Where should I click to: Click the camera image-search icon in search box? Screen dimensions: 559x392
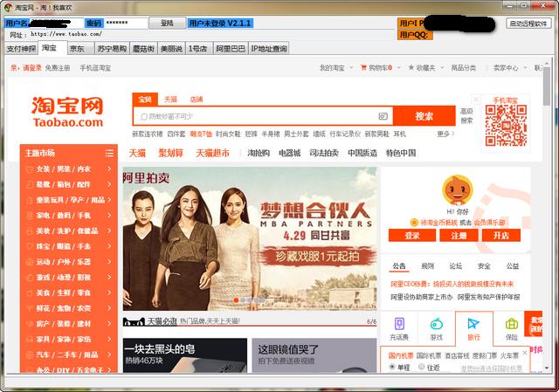coord(383,116)
